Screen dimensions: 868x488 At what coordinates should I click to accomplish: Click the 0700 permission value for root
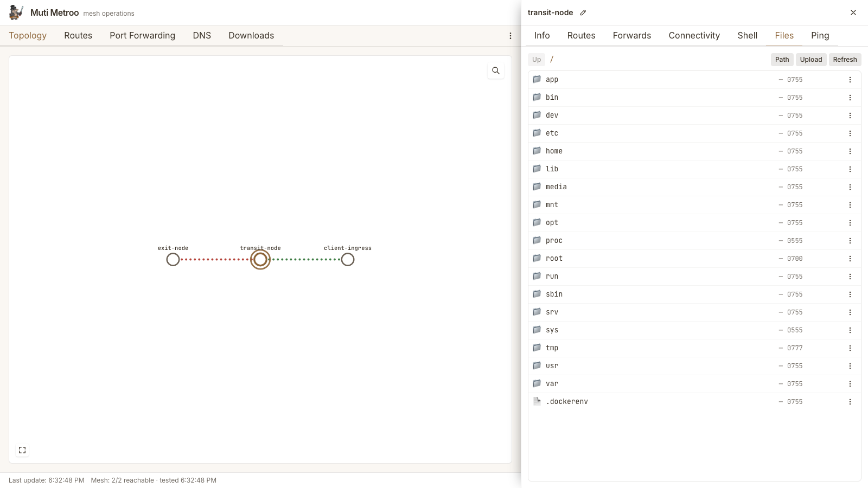(x=795, y=259)
